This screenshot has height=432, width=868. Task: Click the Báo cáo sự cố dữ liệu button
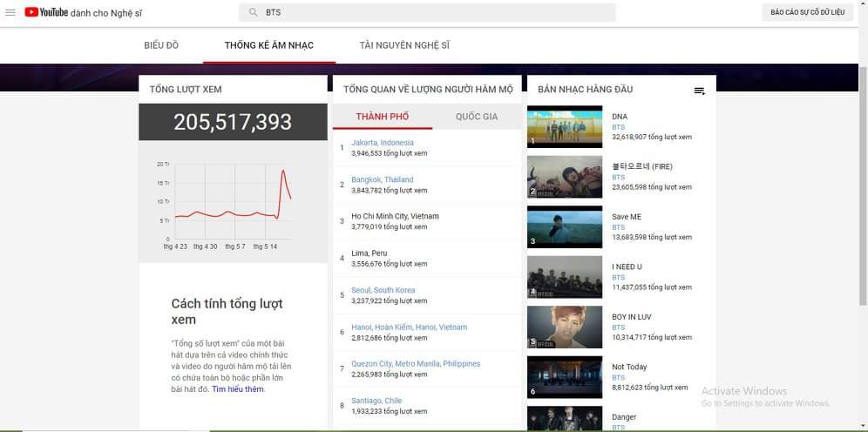(x=807, y=12)
